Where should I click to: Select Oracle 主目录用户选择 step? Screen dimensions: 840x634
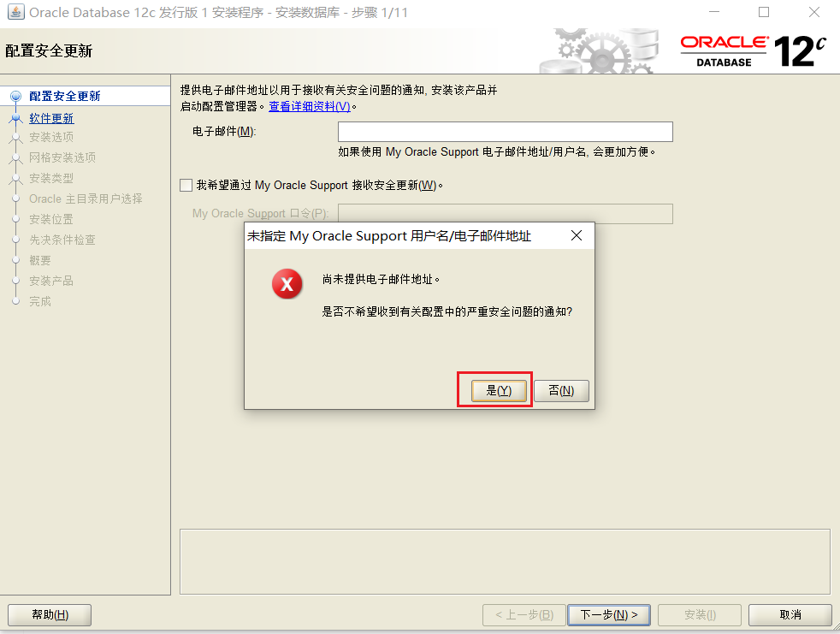[86, 198]
